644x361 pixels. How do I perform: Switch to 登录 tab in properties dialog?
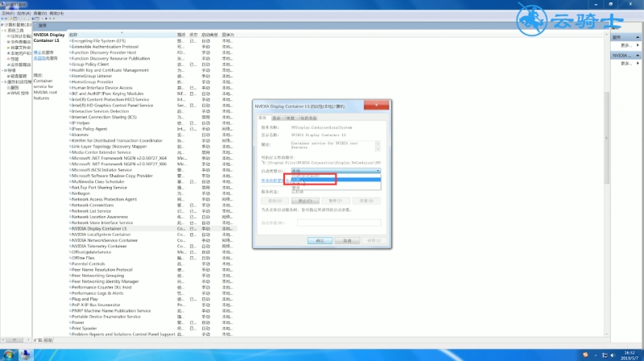click(276, 118)
